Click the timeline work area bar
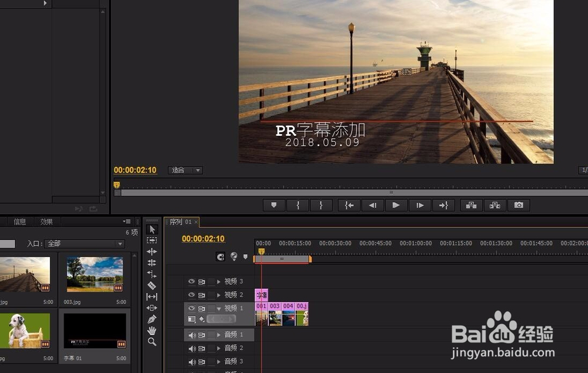Viewport: 588px width, 373px height. pyautogui.click(x=282, y=259)
